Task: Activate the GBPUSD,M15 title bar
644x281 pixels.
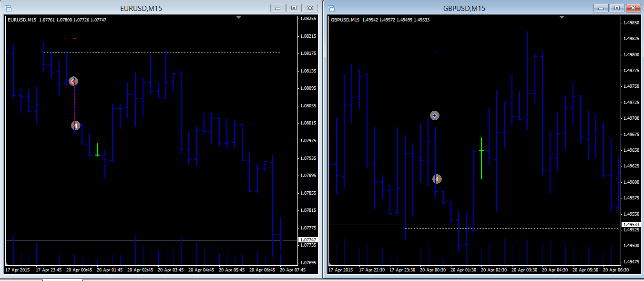Action: click(464, 8)
